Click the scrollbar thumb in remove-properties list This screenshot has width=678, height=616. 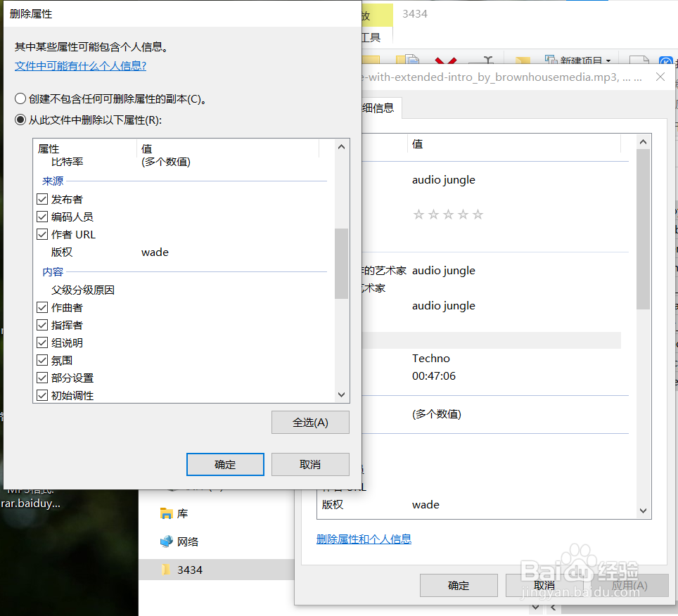(x=341, y=263)
